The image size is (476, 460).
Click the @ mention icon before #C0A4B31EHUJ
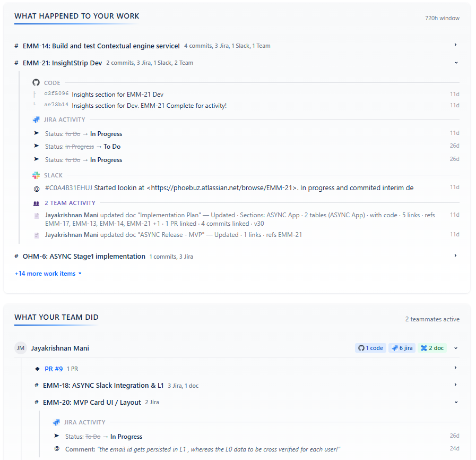pyautogui.click(x=36, y=187)
